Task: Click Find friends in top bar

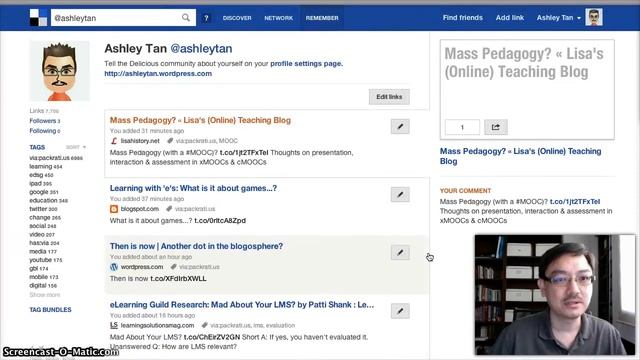Action: click(x=462, y=18)
